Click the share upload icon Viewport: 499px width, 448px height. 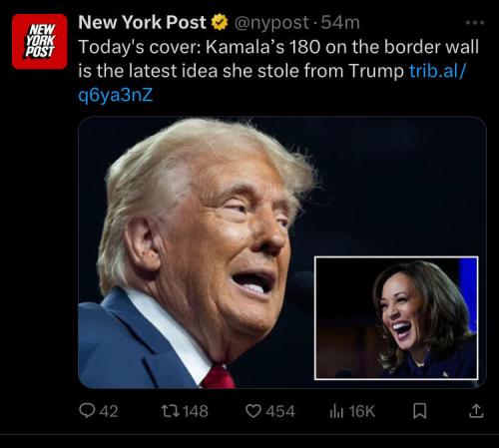tap(476, 411)
